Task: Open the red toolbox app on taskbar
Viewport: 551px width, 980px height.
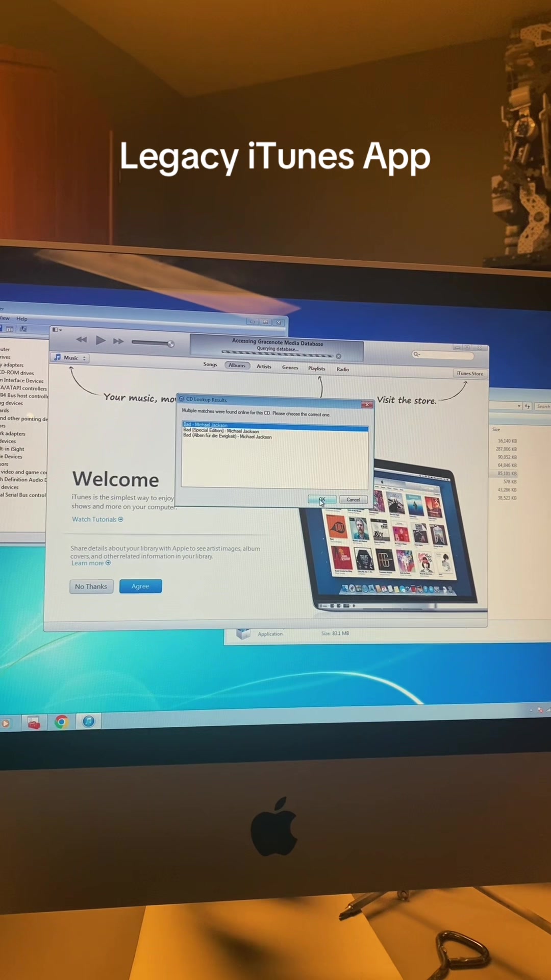Action: (x=34, y=723)
